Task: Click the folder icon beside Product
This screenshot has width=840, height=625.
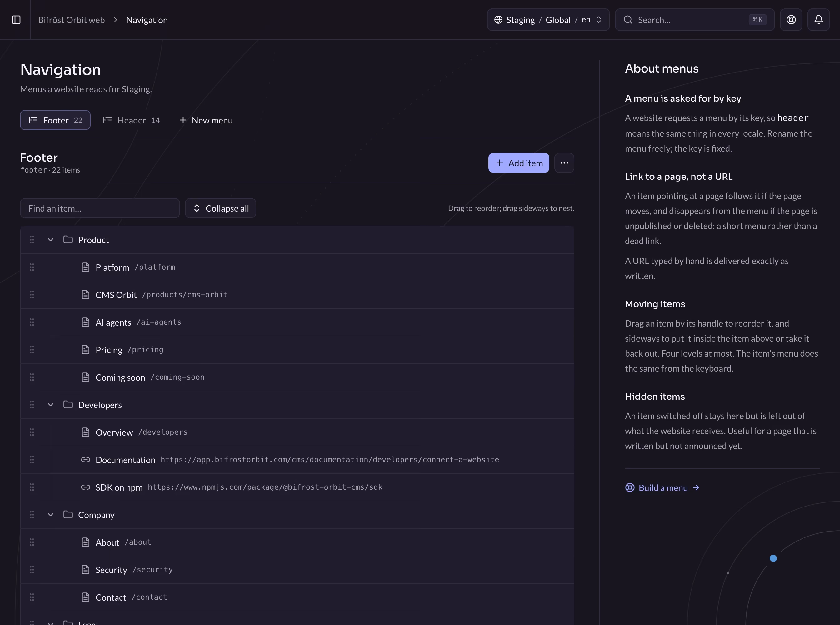Action: pyautogui.click(x=68, y=240)
